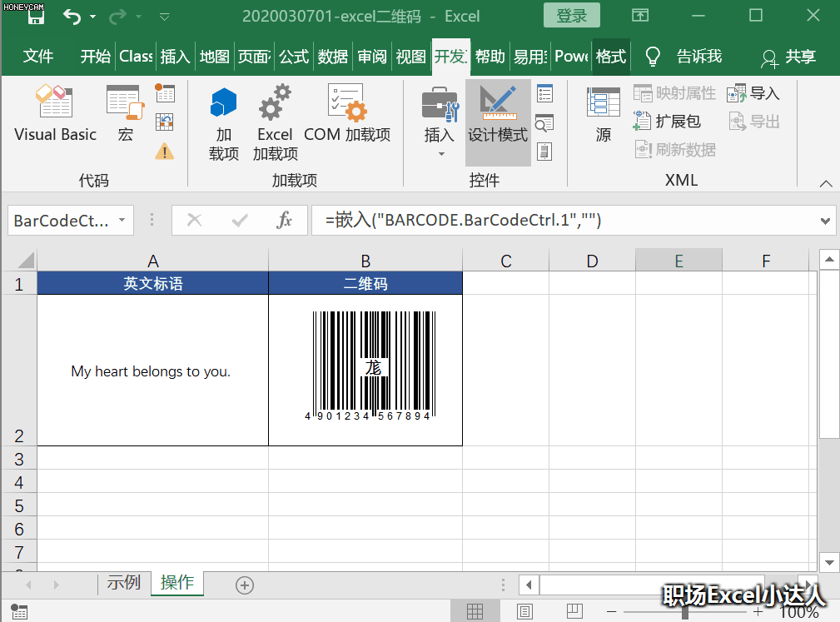This screenshot has width=840, height=622.
Task: Switch to Normal view icon
Action: click(475, 611)
